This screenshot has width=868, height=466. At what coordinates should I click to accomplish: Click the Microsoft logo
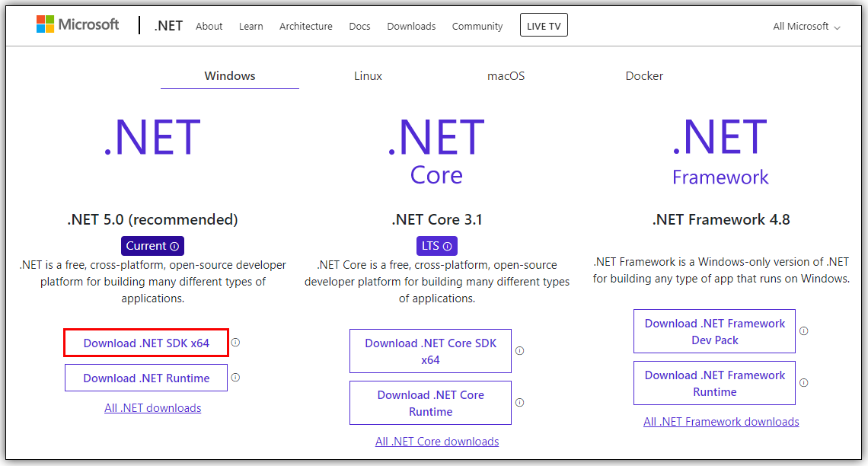pyautogui.click(x=78, y=25)
